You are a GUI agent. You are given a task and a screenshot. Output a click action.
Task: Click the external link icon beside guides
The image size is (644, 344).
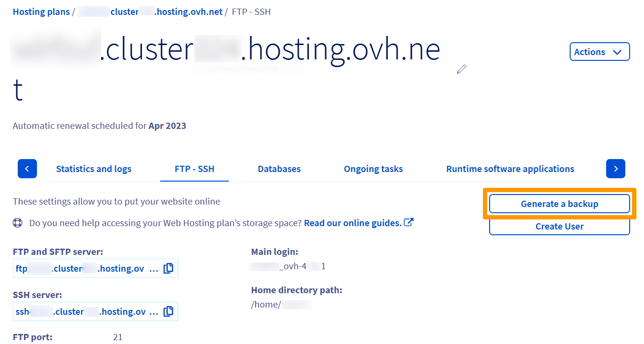[x=409, y=222]
